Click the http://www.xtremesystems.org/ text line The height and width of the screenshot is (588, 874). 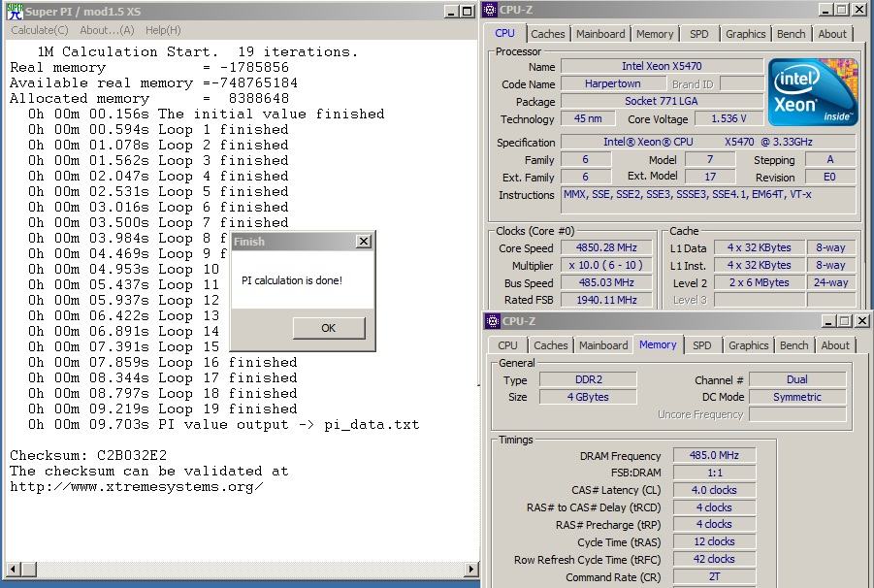(x=137, y=486)
